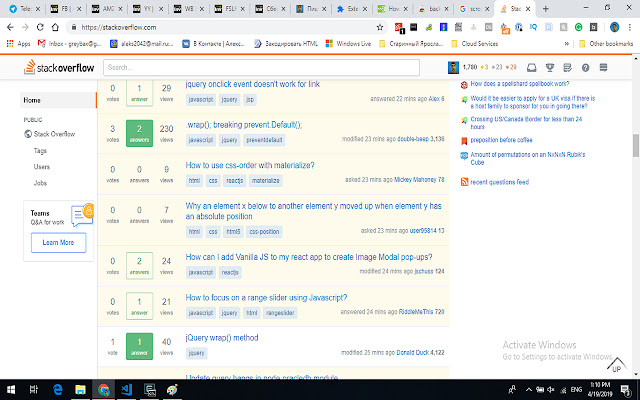Viewport: 640px width, 400px height.
Task: Open 'How to focus on a range slider using Javascript?'
Action: 266,298
